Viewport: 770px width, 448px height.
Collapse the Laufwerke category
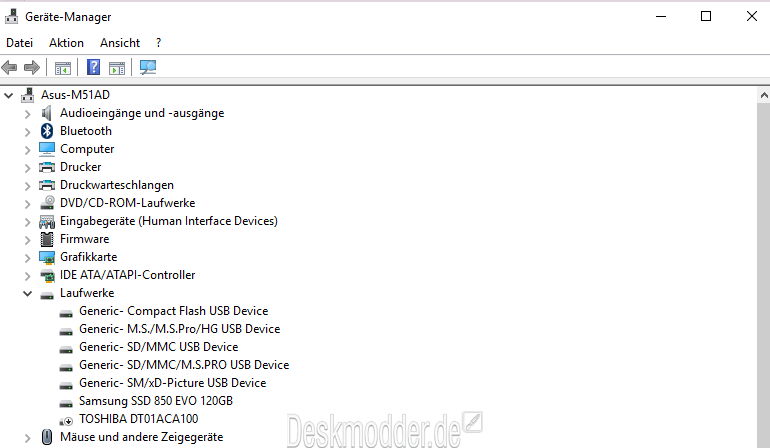point(28,293)
